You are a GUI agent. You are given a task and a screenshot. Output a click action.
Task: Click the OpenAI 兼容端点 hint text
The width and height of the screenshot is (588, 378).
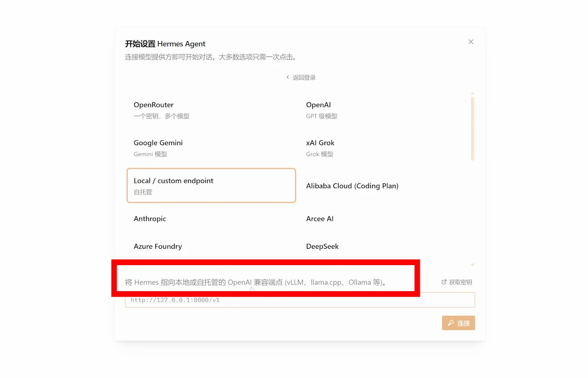click(255, 282)
